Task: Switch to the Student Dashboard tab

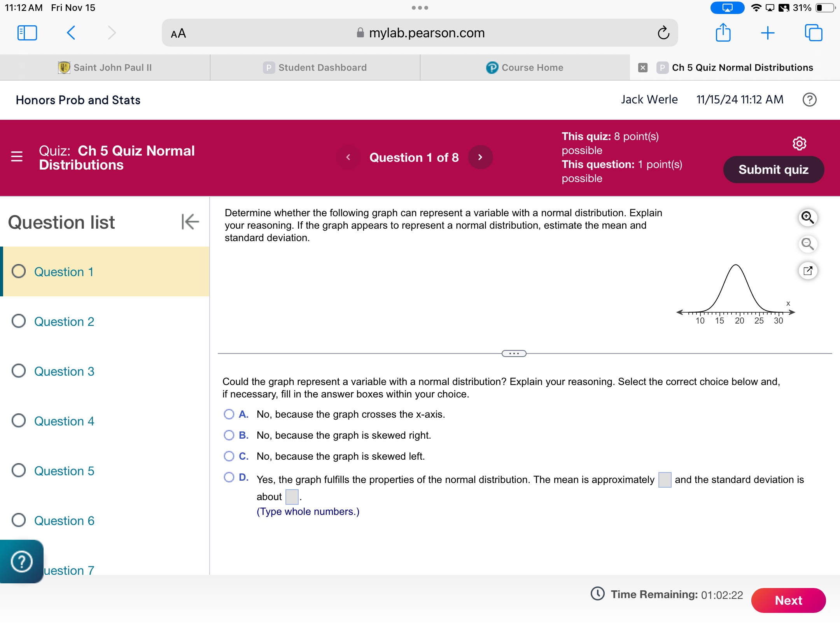Action: tap(315, 68)
